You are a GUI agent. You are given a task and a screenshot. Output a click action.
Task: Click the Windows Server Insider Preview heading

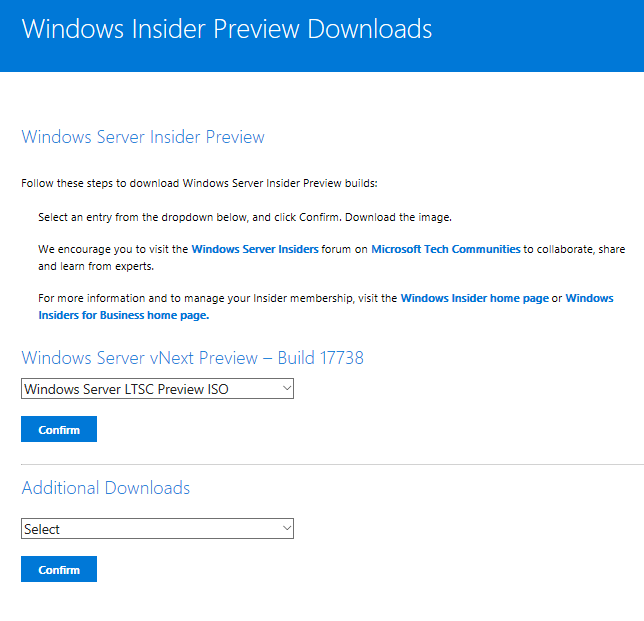(x=143, y=137)
